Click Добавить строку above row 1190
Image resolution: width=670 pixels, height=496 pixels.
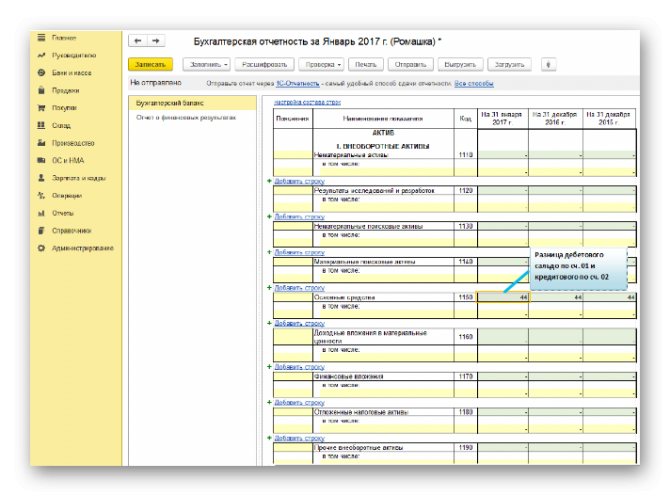click(x=299, y=438)
